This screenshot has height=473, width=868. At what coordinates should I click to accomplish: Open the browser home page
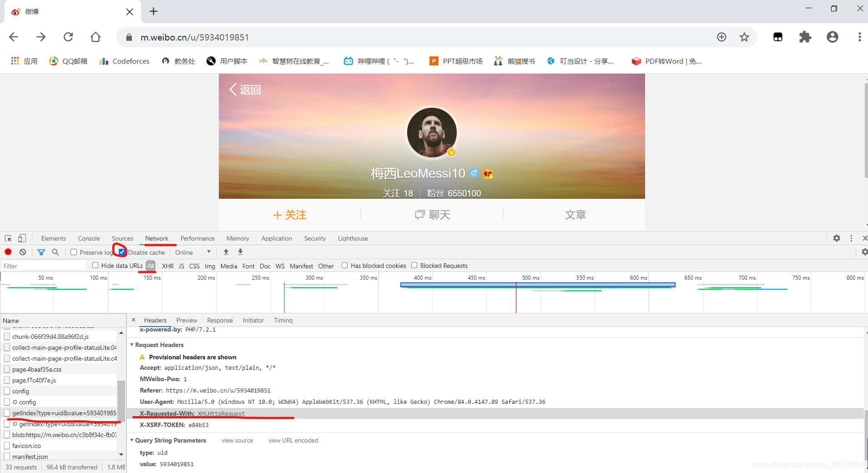click(96, 37)
